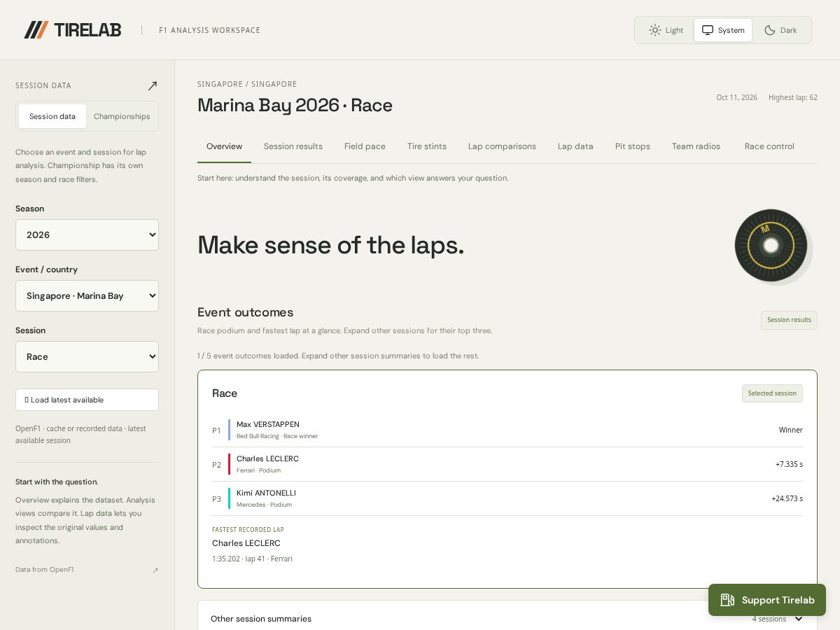Click the TIRELAB wordmark
Screen dimensions: 840x630
[87, 30]
